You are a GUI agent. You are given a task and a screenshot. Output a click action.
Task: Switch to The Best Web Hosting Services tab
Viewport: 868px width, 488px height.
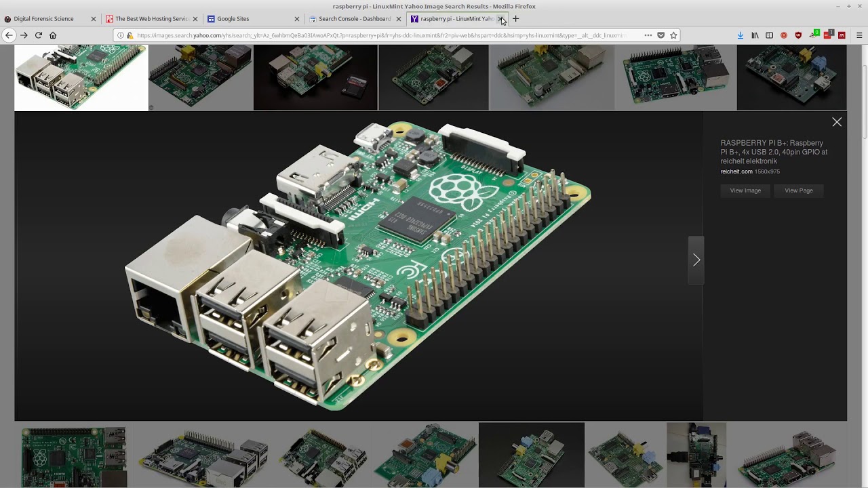click(151, 19)
